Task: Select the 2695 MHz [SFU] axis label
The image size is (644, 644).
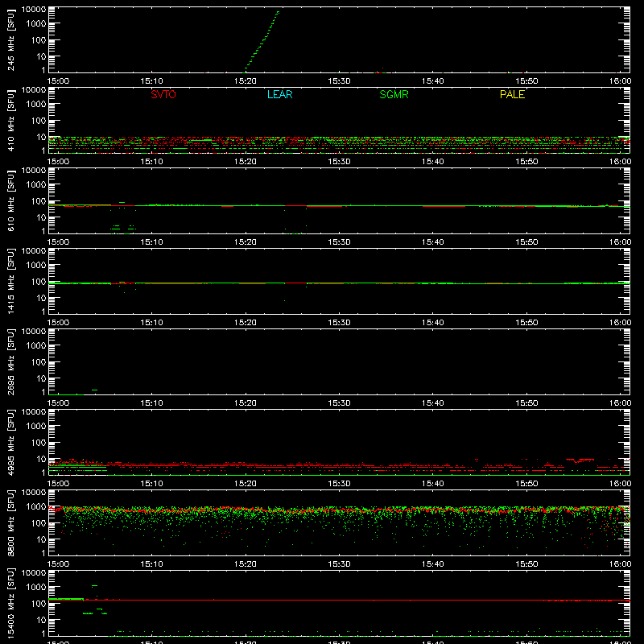Action: coord(10,361)
